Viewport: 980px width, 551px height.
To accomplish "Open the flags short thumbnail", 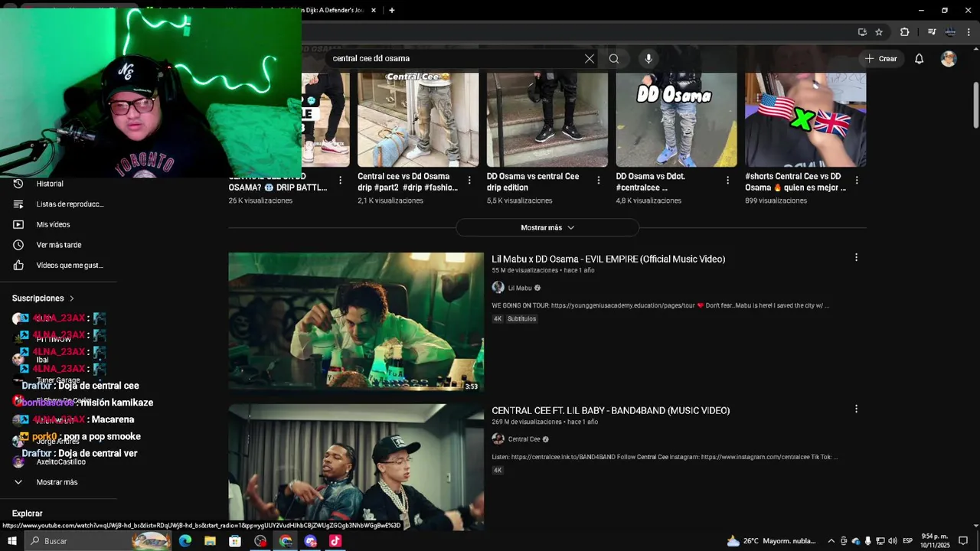I will 805,119.
